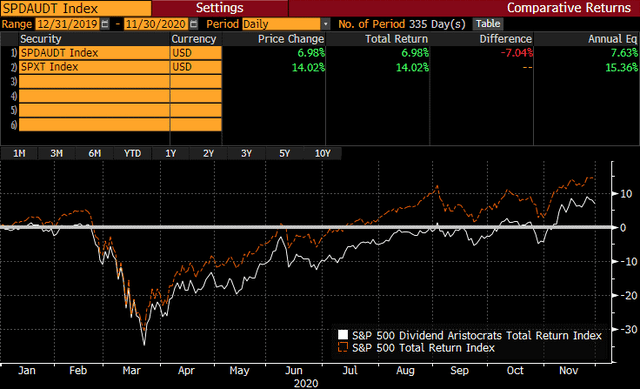
Task: Click the empty security field in row 3
Action: (94, 82)
